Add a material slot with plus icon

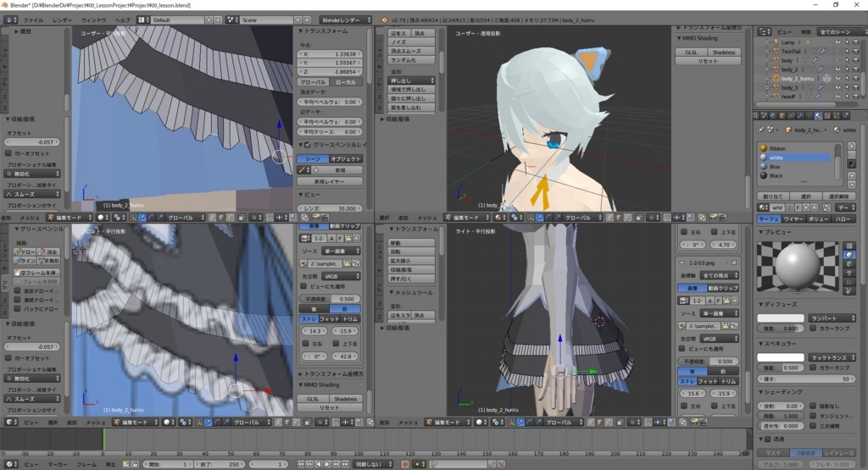[851, 147]
